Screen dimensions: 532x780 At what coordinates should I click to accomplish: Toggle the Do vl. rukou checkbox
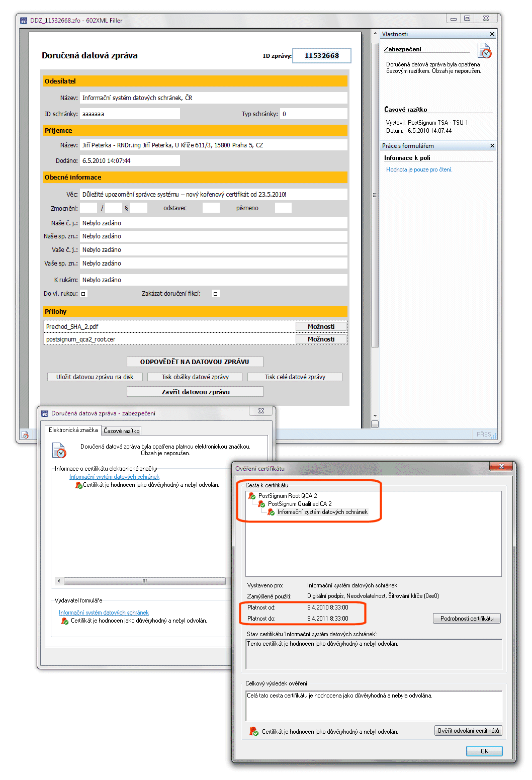pos(84,294)
